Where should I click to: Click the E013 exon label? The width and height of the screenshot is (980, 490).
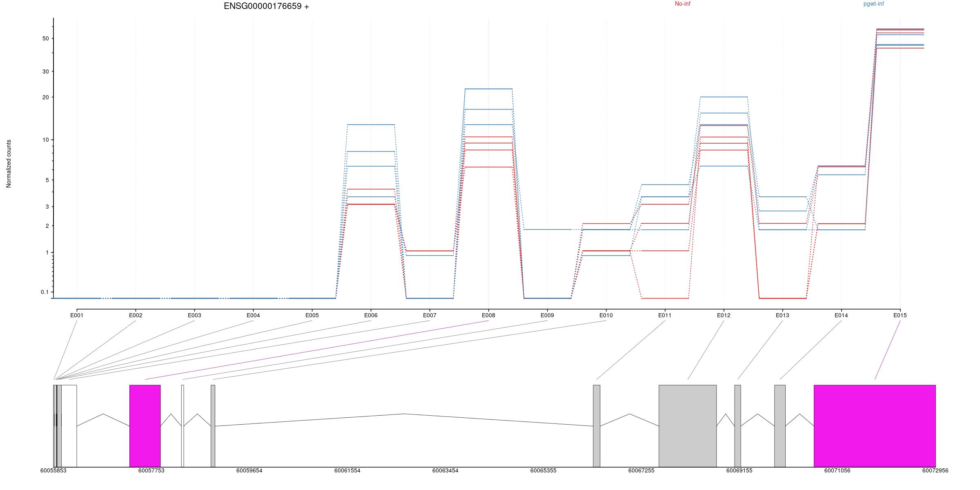(x=782, y=315)
